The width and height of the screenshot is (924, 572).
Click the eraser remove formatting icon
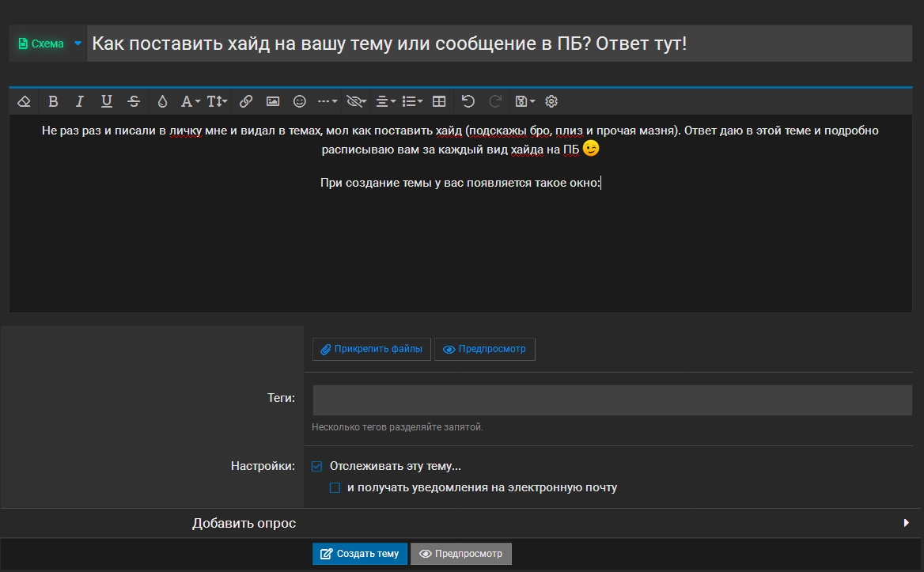pos(24,101)
